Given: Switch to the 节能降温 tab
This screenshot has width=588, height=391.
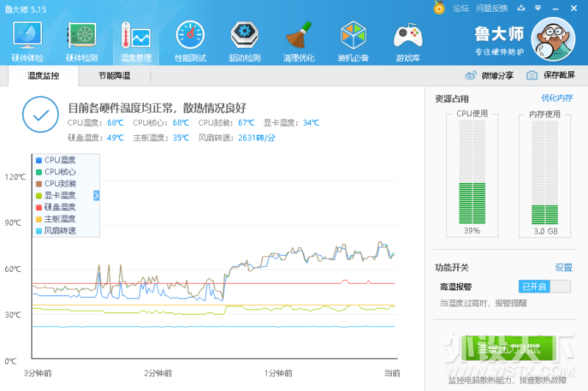Looking at the screenshot, I should (115, 76).
